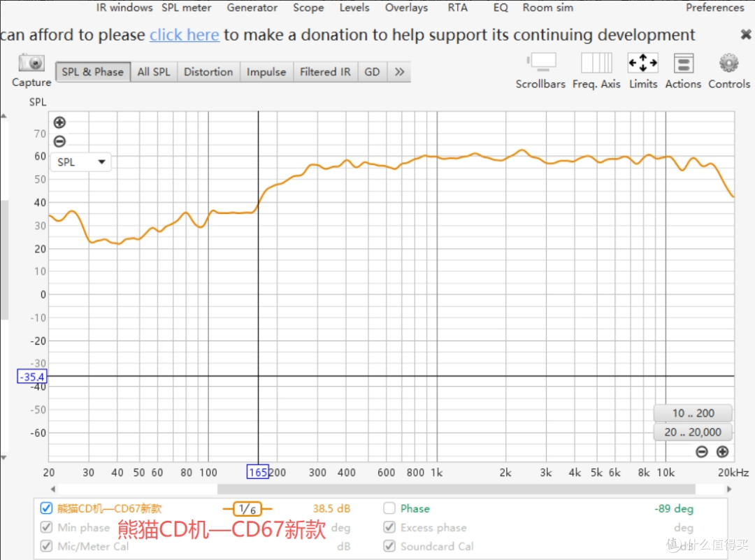Viewport: 755px width, 560px height.
Task: Zoom out horizontal axis with bottom minus icon
Action: tap(702, 452)
